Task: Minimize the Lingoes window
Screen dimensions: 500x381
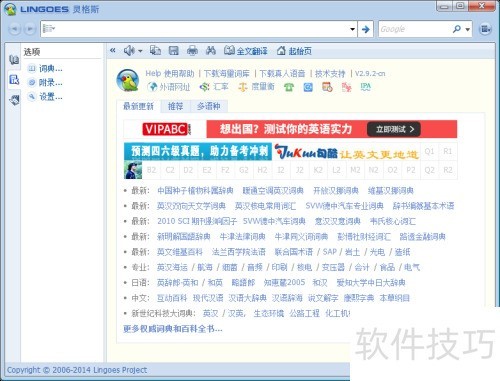Action: click(444, 6)
